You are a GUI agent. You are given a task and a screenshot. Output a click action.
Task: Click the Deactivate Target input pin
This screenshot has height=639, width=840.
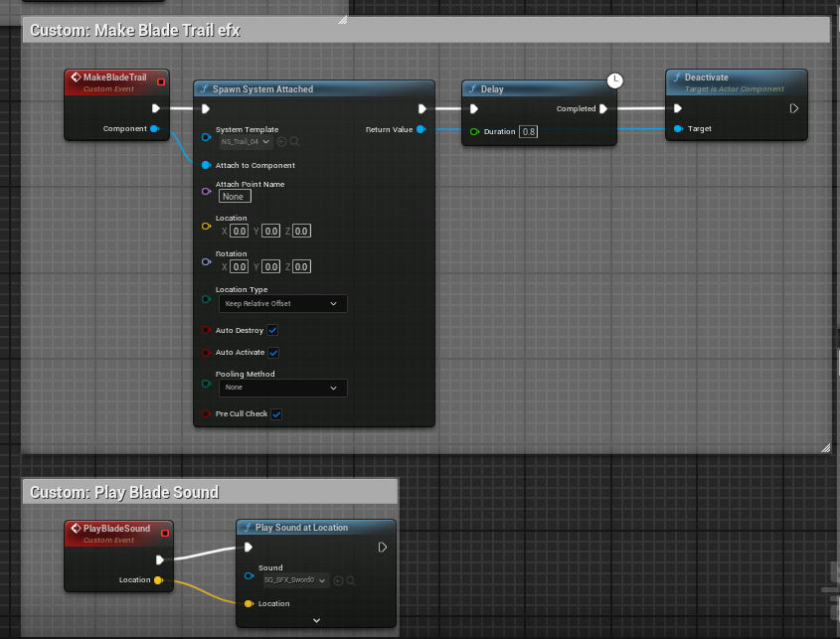pos(678,128)
